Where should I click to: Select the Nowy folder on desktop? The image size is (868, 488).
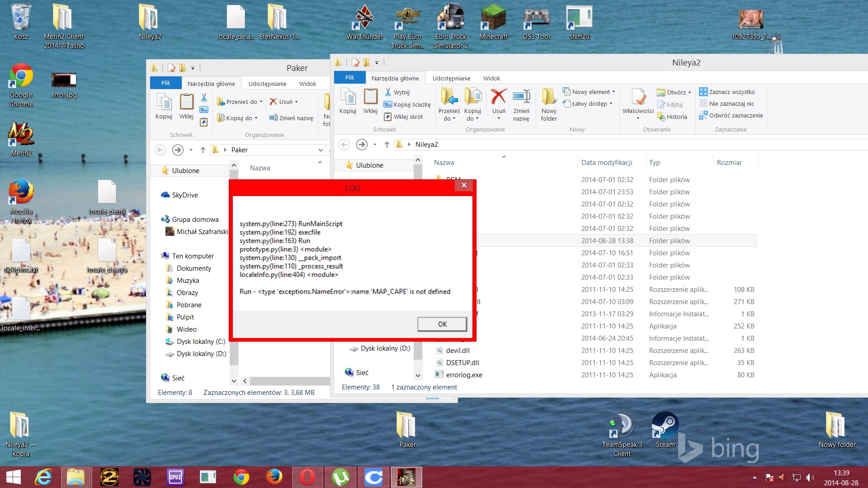[x=837, y=430]
